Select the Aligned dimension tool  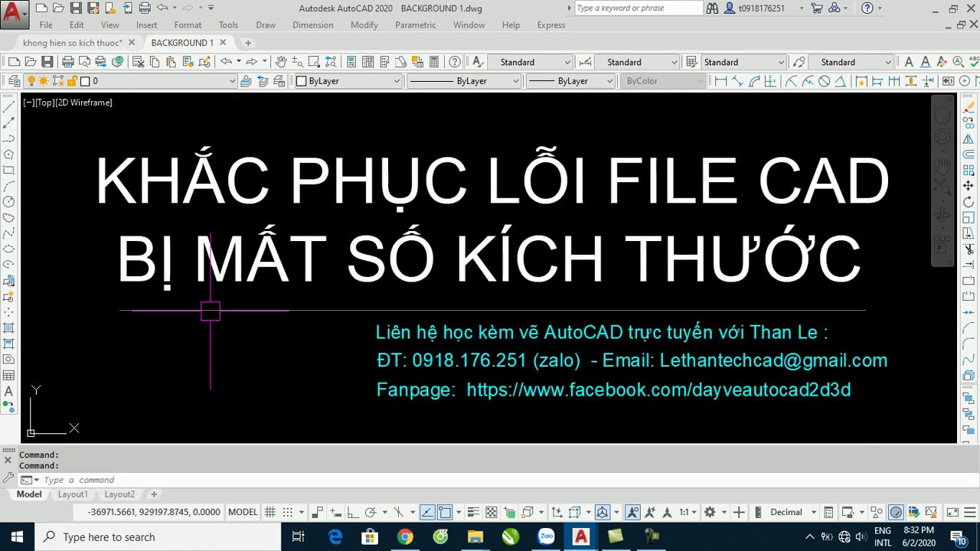coord(738,81)
